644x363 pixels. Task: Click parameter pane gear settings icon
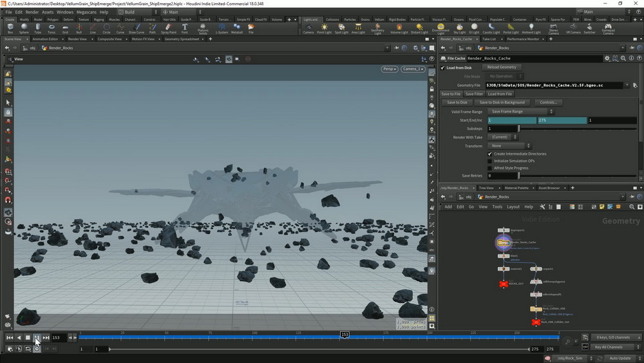[x=607, y=59]
